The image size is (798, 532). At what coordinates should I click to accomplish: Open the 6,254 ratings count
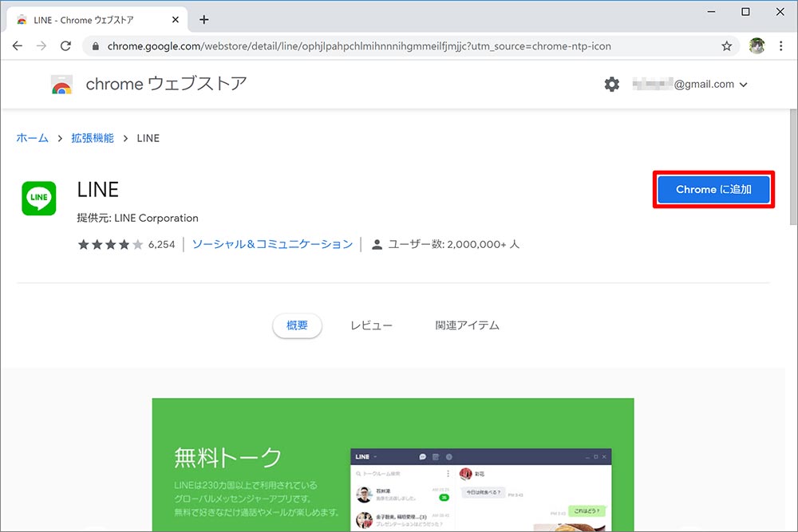161,245
